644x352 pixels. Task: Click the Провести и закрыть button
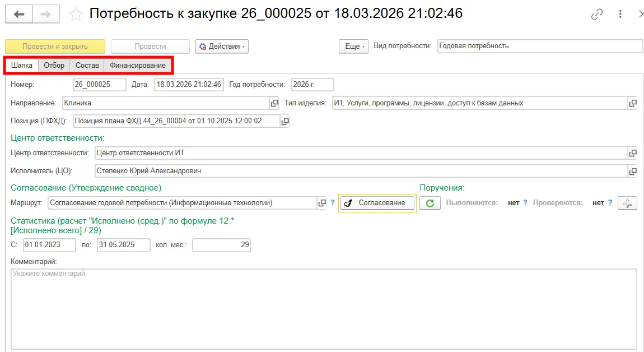tap(55, 47)
